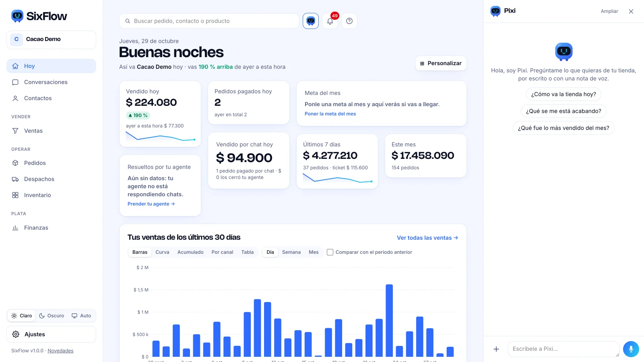644x362 pixels.
Task: Close the Pixi panel
Action: 631,11
